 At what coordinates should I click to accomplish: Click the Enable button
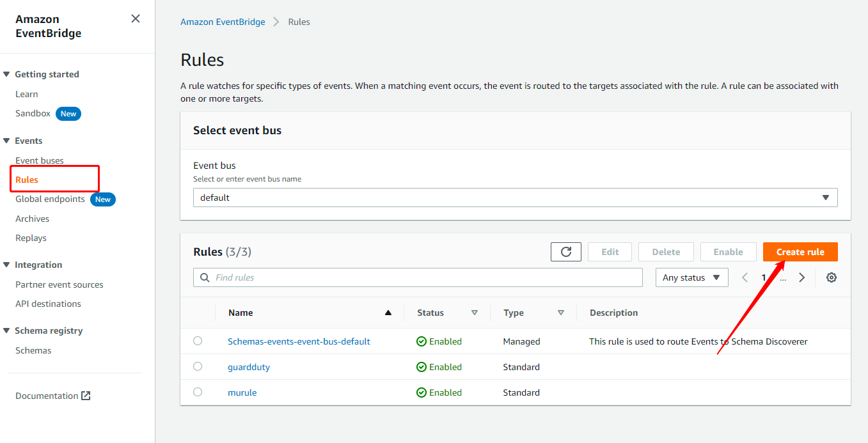click(x=729, y=252)
